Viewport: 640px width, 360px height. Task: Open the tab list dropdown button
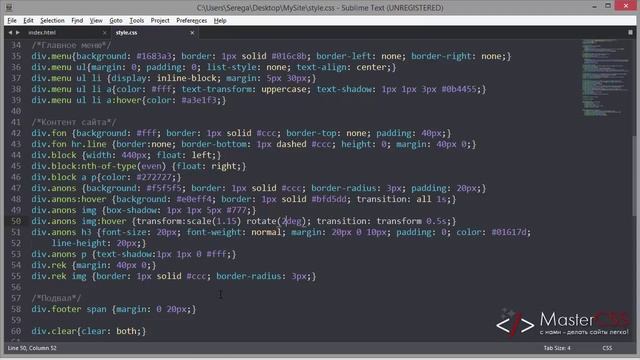630,32
